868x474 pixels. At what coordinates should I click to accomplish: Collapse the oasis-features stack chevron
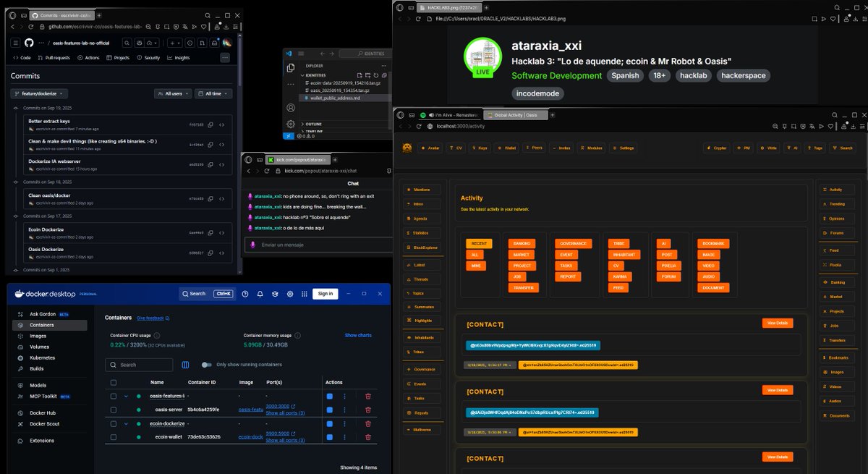[126, 396]
